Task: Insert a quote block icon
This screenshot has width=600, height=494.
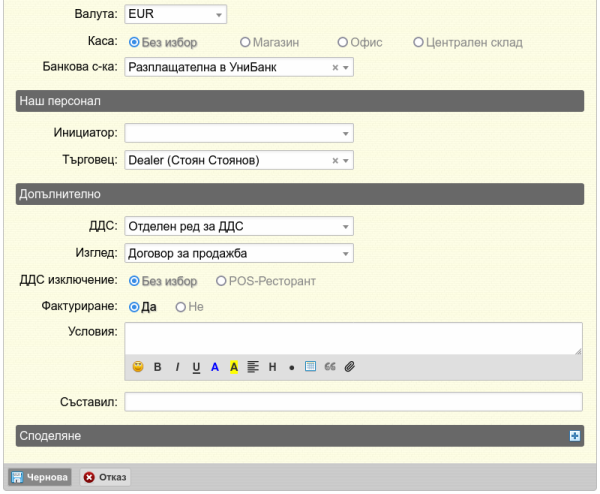Action: [x=330, y=367]
